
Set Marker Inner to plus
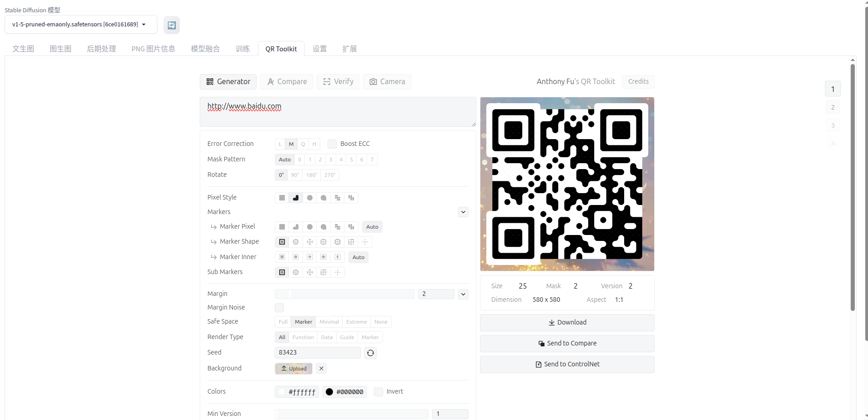310,257
